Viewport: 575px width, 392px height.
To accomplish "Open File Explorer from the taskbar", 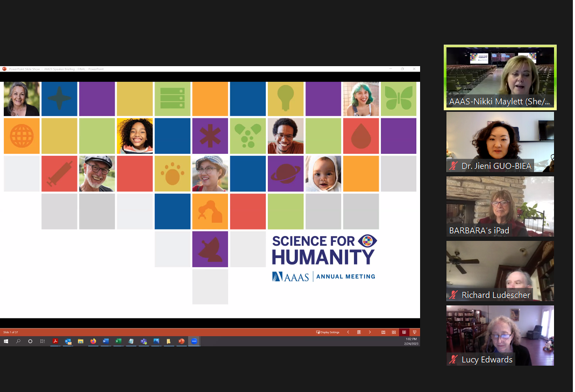I will coord(80,341).
